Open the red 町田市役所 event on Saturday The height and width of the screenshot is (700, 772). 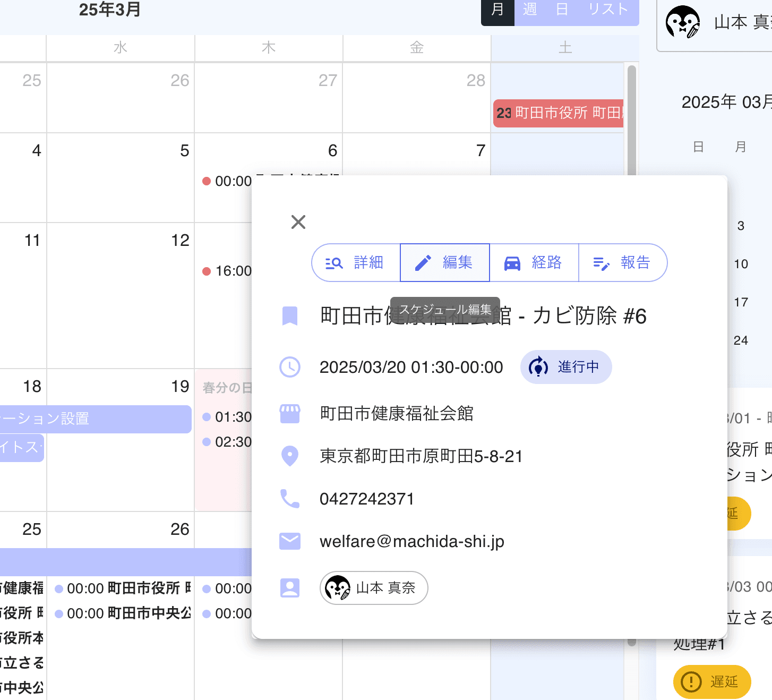(558, 113)
